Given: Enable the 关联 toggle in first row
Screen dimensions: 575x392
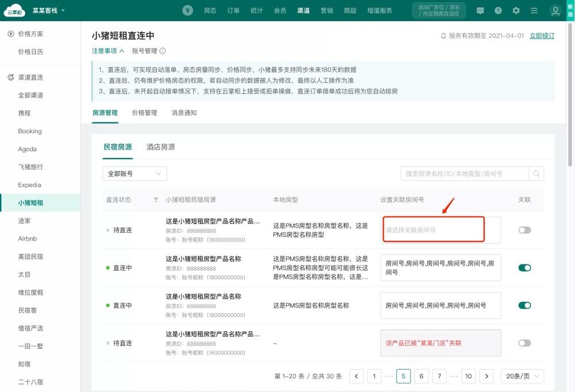Looking at the screenshot, I should 524,230.
